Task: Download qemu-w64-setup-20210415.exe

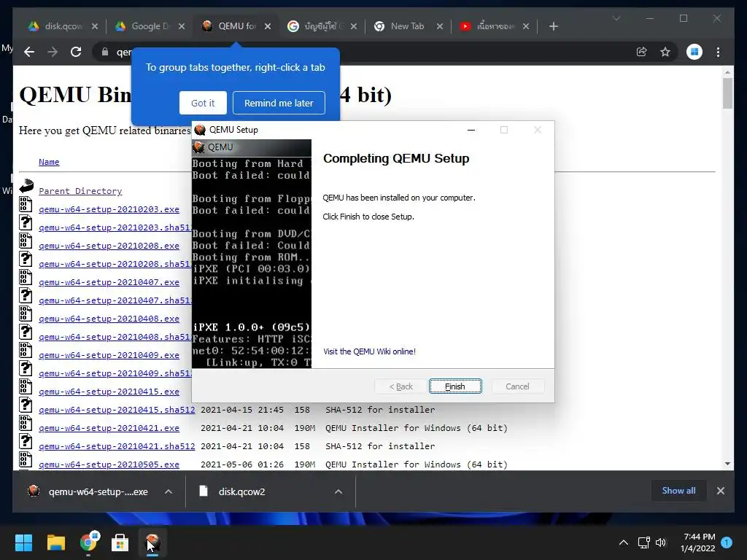Action: coord(109,392)
